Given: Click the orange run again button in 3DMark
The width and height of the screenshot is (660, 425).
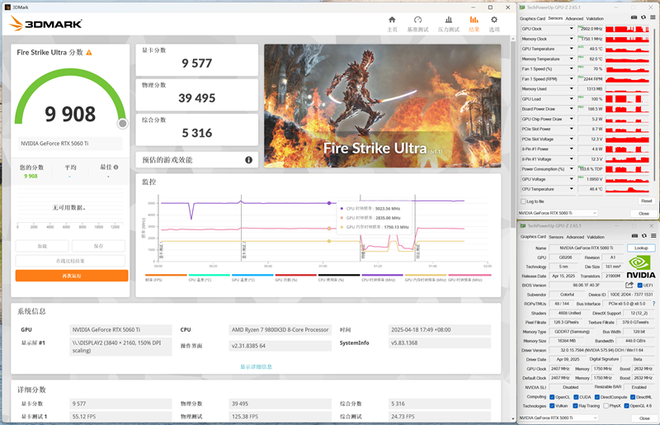Looking at the screenshot, I should point(71,275).
